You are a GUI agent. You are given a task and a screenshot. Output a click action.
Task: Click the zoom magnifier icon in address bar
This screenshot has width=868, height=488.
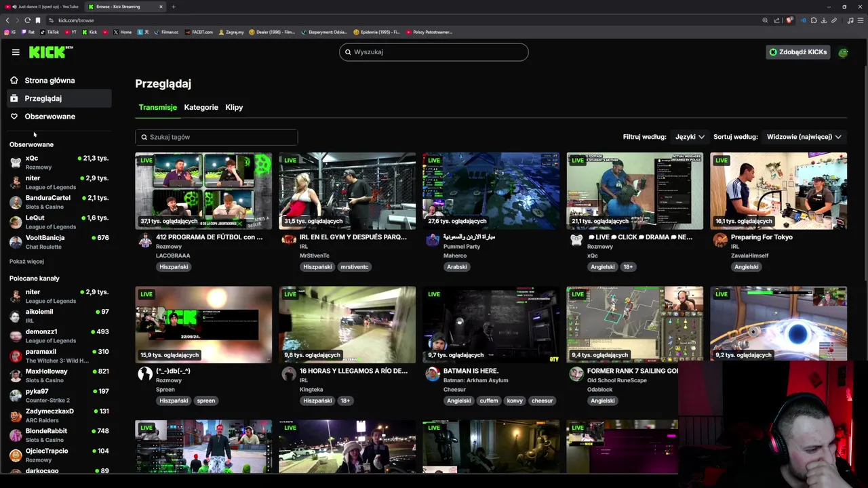pyautogui.click(x=765, y=20)
